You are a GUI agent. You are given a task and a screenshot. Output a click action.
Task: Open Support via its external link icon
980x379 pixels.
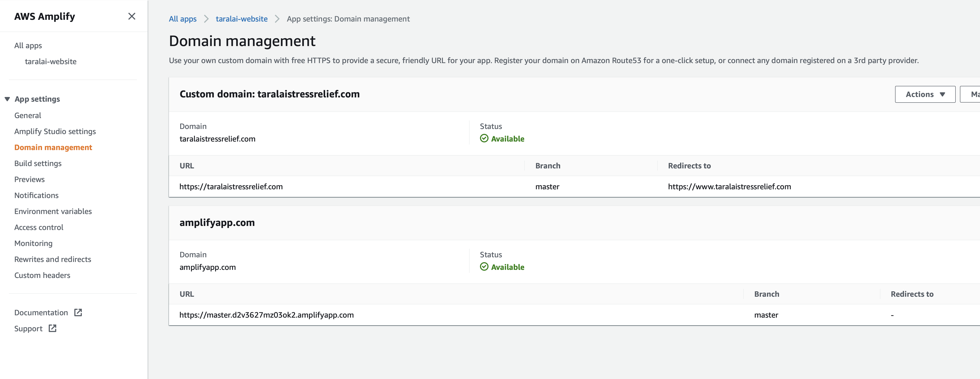pos(52,328)
